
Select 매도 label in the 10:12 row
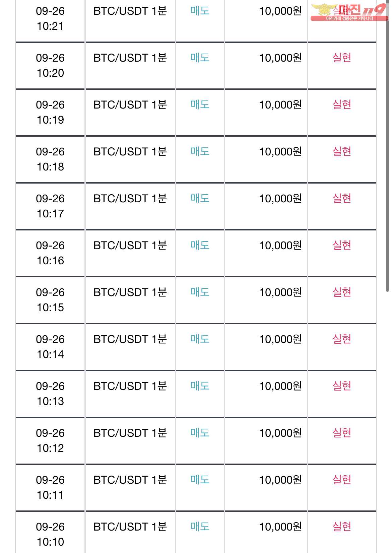[200, 433]
